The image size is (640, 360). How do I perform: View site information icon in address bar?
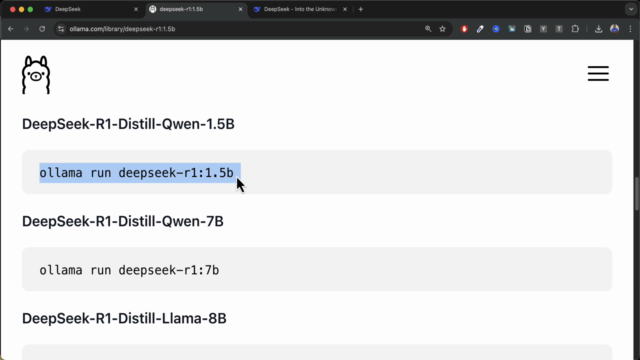[61, 29]
